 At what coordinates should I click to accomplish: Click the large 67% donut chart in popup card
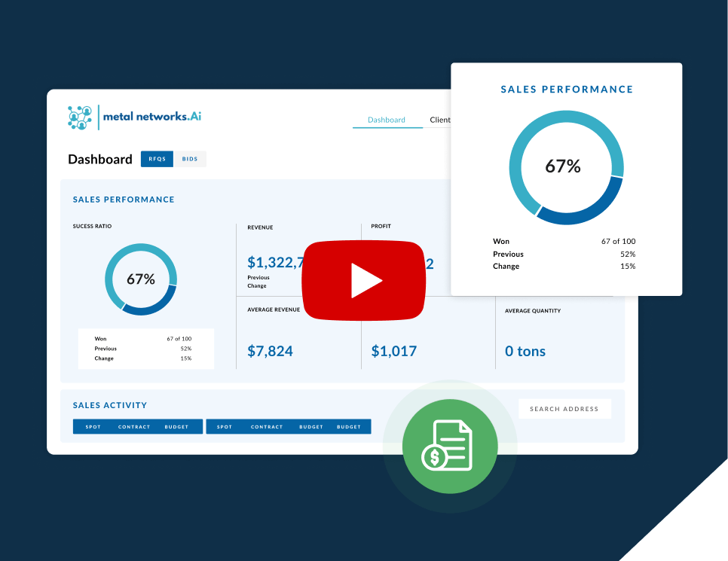click(566, 167)
